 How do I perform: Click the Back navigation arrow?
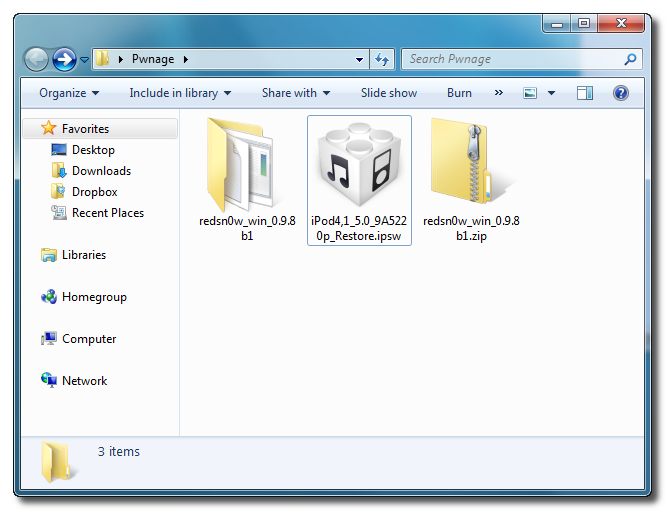click(x=38, y=60)
